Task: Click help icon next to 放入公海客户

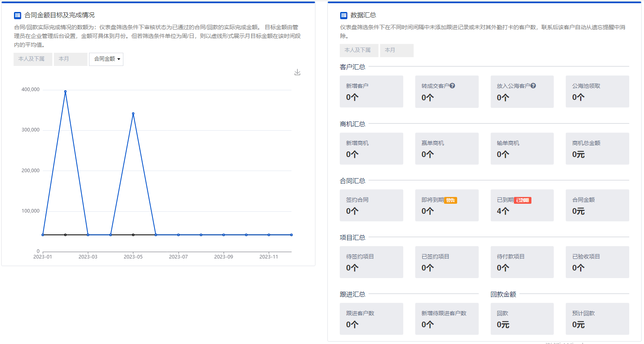Action: 533,86
